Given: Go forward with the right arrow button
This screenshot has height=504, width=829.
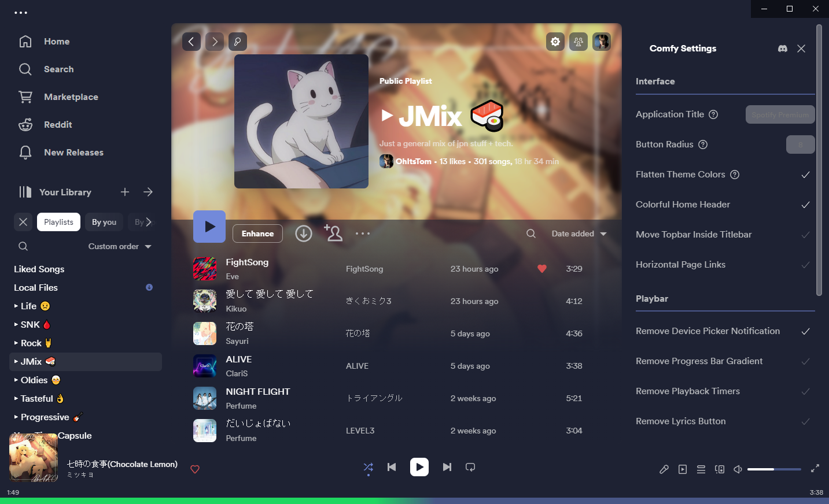Looking at the screenshot, I should pos(215,42).
